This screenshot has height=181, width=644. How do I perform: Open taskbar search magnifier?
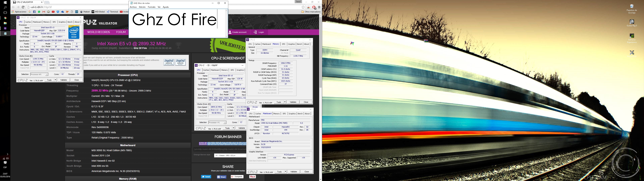5,8
